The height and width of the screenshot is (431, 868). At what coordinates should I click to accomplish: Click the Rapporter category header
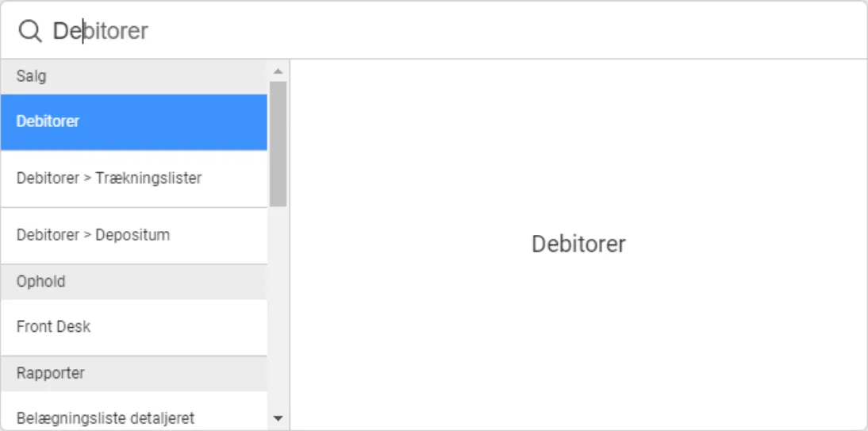point(51,373)
